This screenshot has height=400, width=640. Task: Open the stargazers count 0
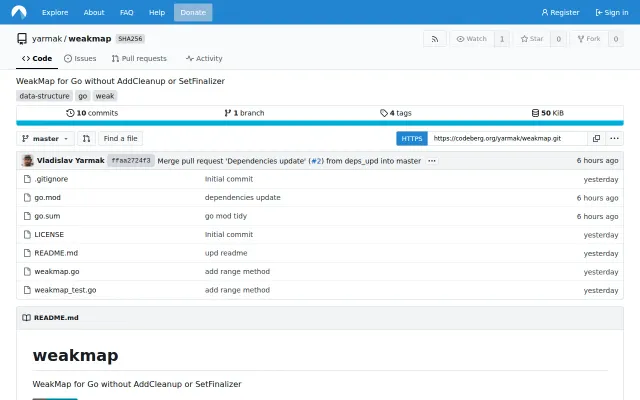click(x=558, y=39)
